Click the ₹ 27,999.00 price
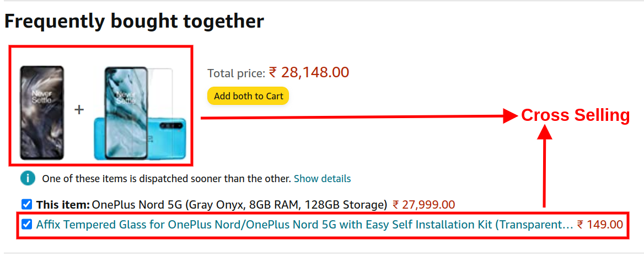Screen dimensions: 644x255 pos(424,204)
